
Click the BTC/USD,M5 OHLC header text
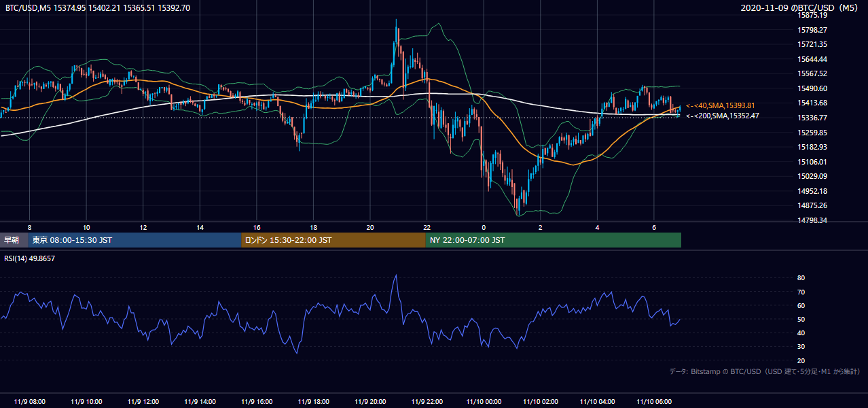tap(98, 8)
